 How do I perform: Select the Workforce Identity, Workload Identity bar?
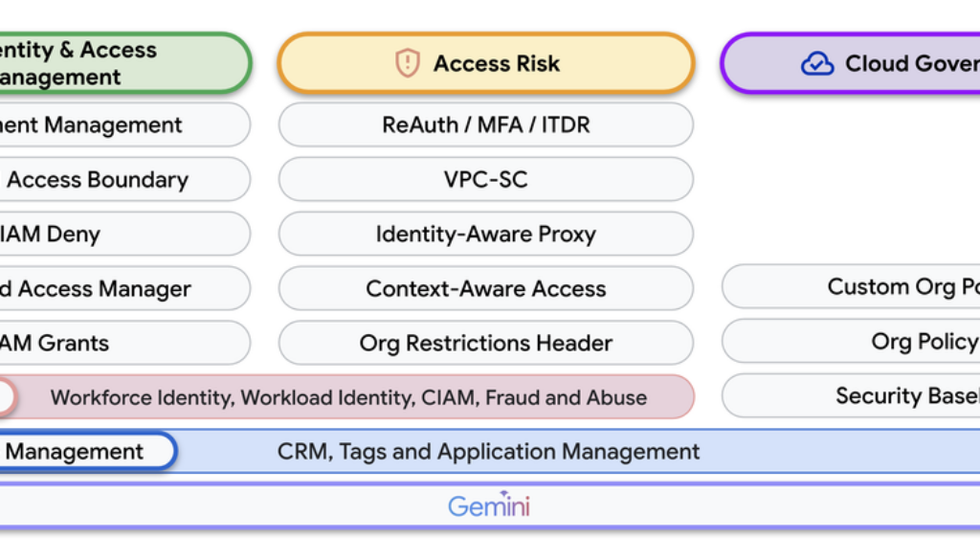(x=348, y=397)
